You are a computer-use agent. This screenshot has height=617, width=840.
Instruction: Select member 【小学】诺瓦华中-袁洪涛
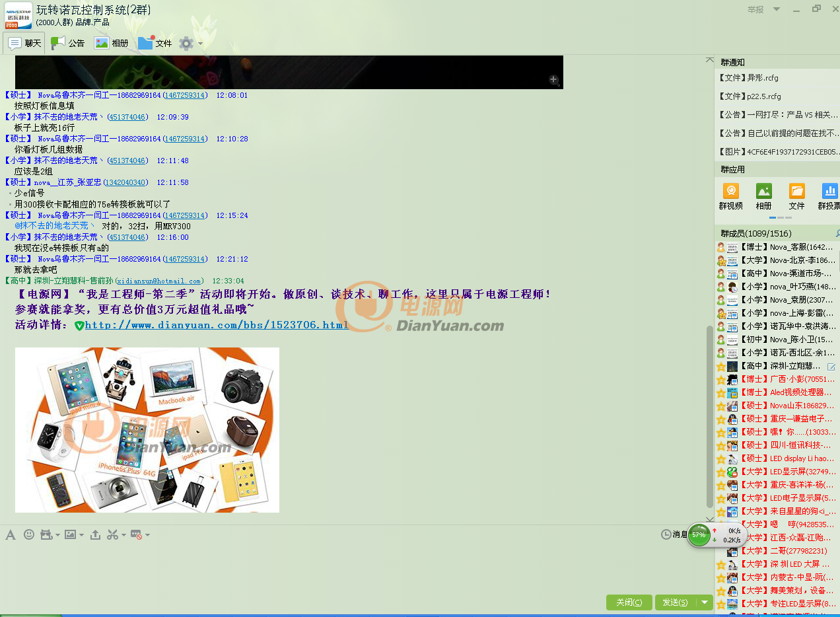click(777, 326)
